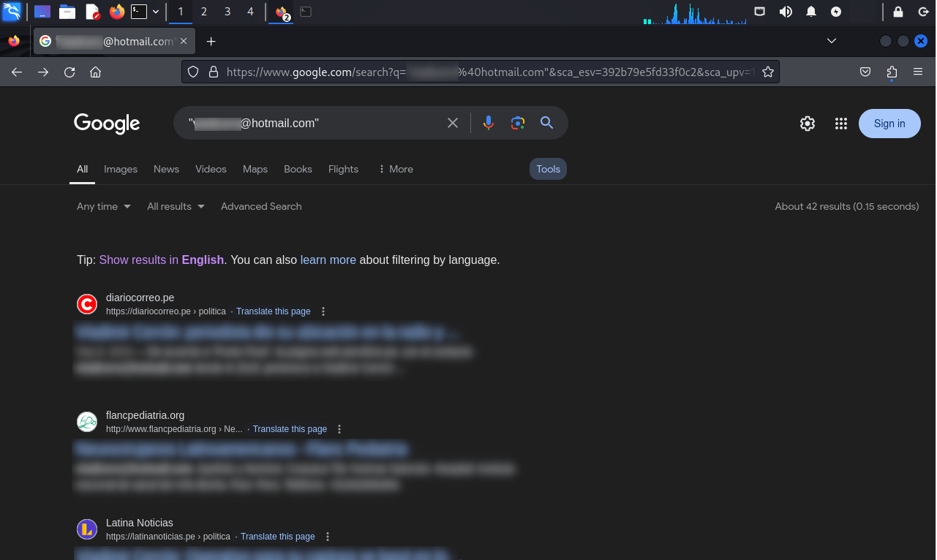Expand the Any time filter

(x=104, y=206)
